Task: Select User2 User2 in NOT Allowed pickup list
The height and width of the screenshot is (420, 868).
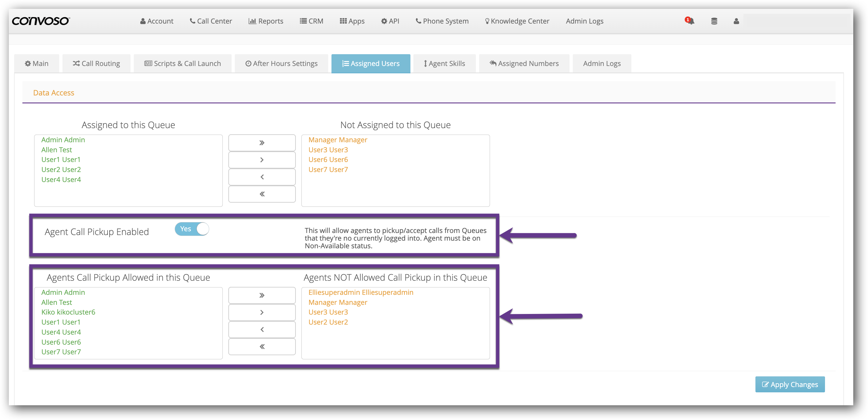Action: (328, 322)
